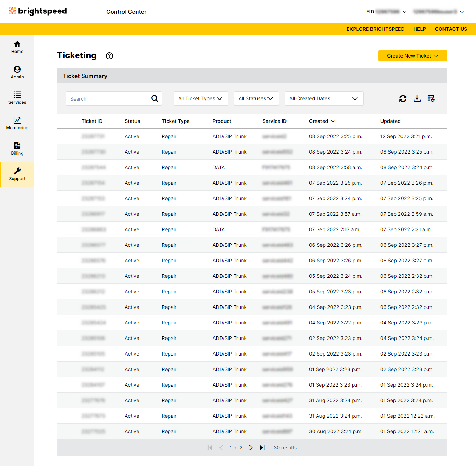
Task: Expand the All Ticket Types filter
Action: [201, 98]
